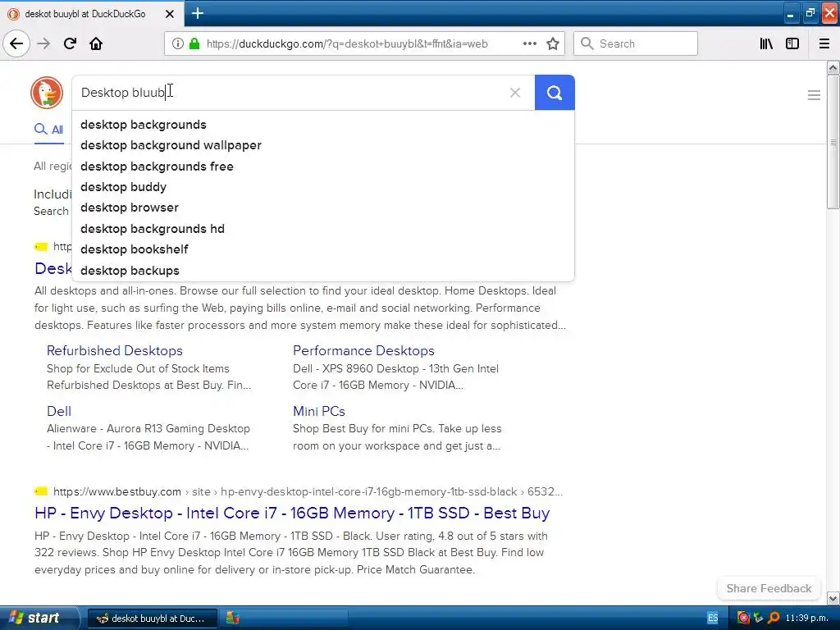Open DuckDuckGo side menu icon
Viewport: 840px width, 630px height.
pos(814,95)
